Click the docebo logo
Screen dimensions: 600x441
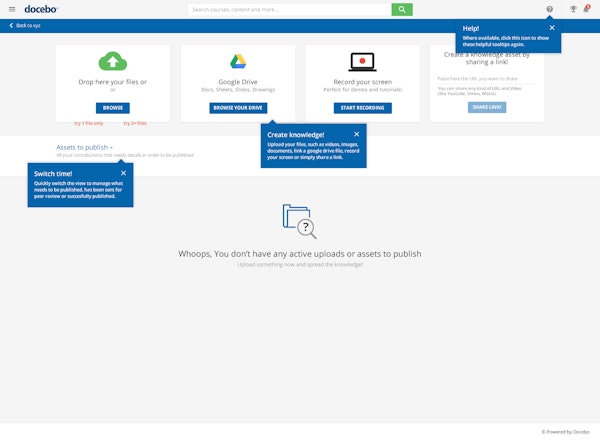[40, 9]
